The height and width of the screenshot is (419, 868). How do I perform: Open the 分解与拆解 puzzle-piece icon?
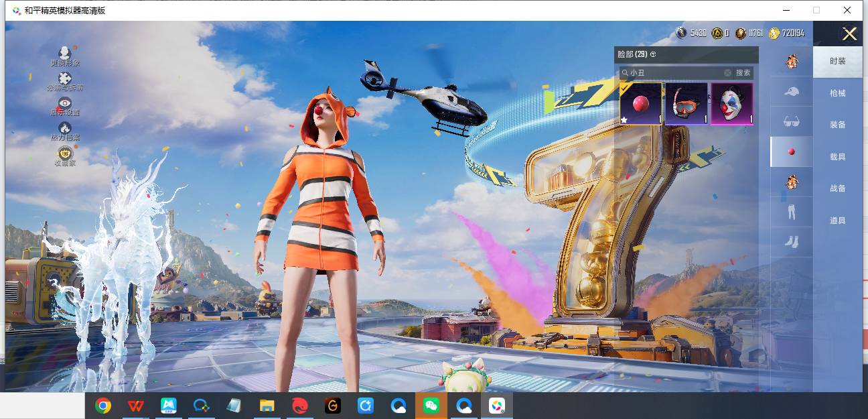(x=65, y=78)
